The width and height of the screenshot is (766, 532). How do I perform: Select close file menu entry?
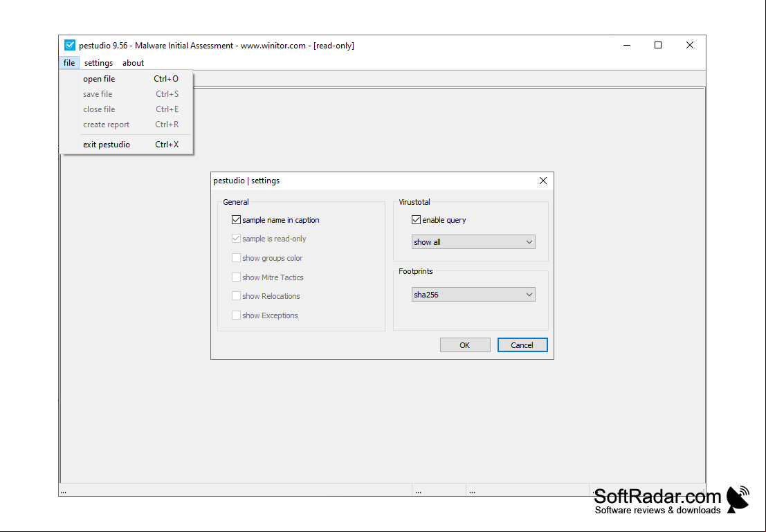coord(127,109)
